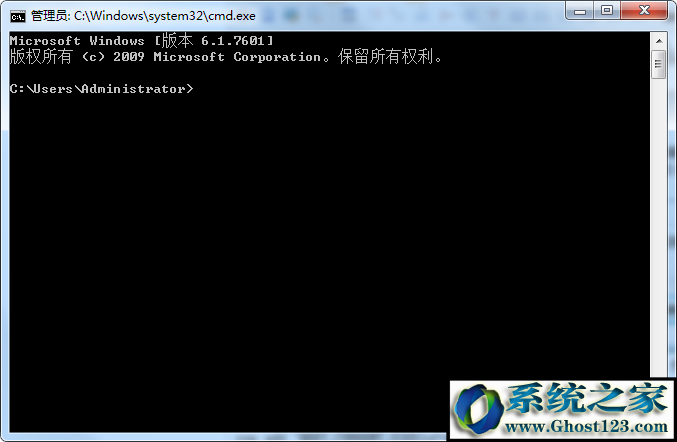Click the 系统之家 watermark text

coord(586,398)
